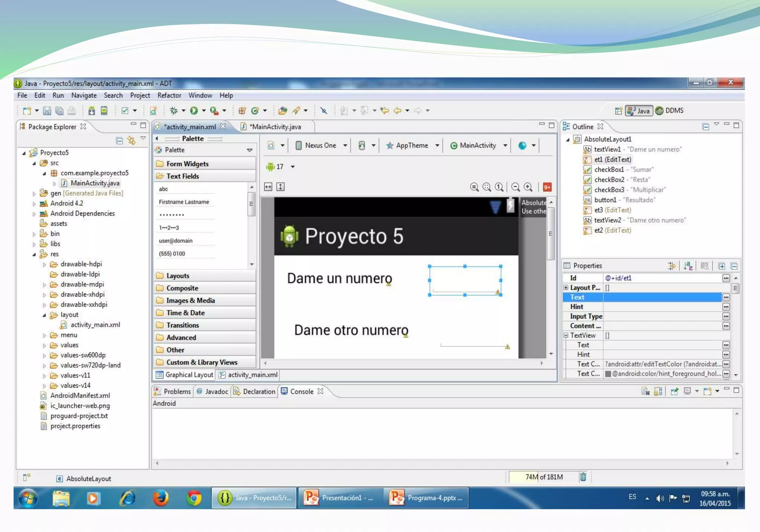
Task: Toggle fill width layout button
Action: 268,187
